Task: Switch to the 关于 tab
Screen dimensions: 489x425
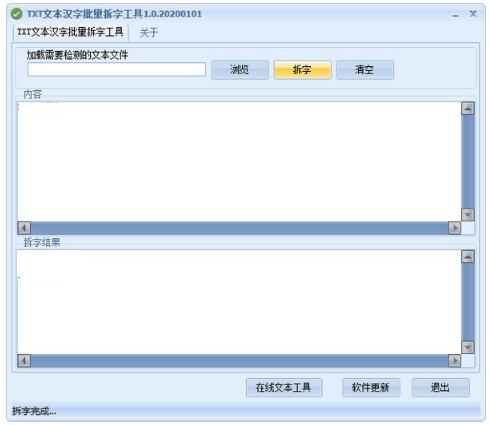Action: tap(149, 33)
